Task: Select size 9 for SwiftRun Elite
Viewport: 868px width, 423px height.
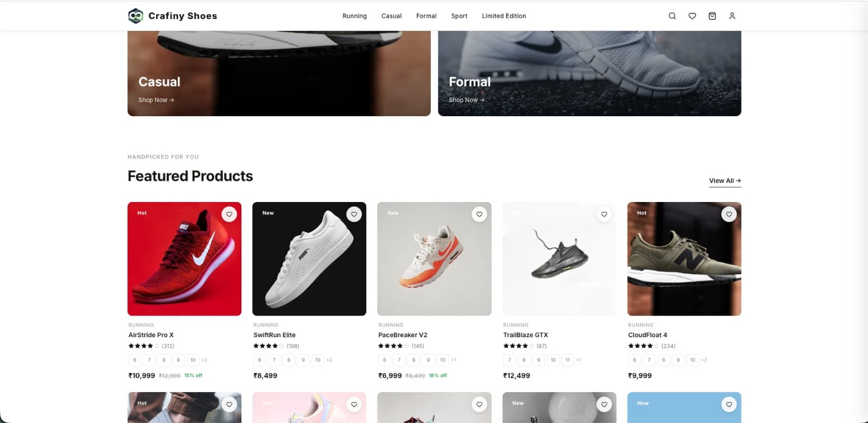Action: click(303, 359)
